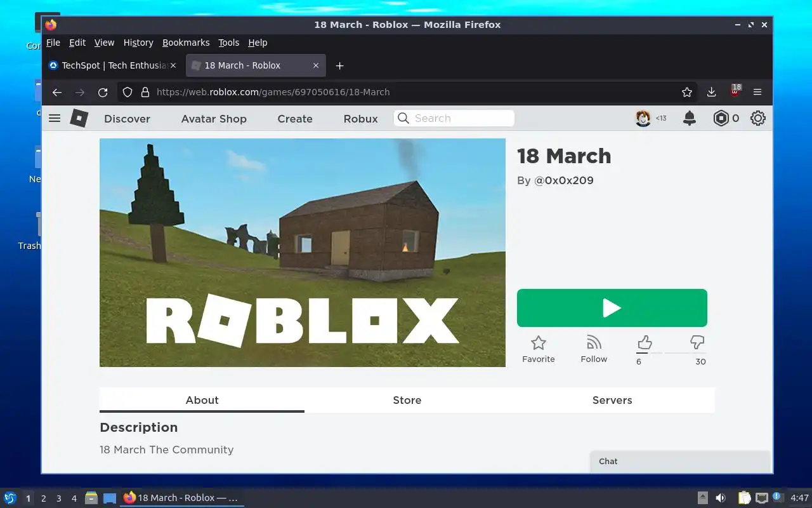Switch to the About tab
Screen dimensions: 812x508
tap(202, 400)
